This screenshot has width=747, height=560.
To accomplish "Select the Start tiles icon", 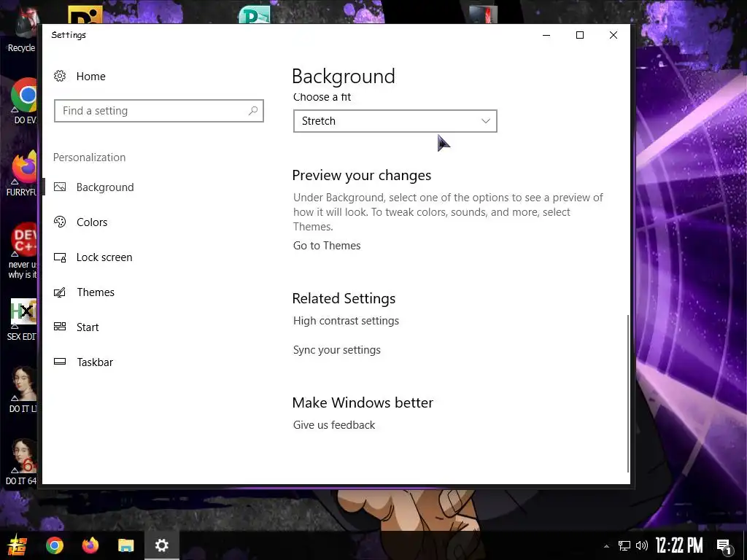I will click(60, 327).
